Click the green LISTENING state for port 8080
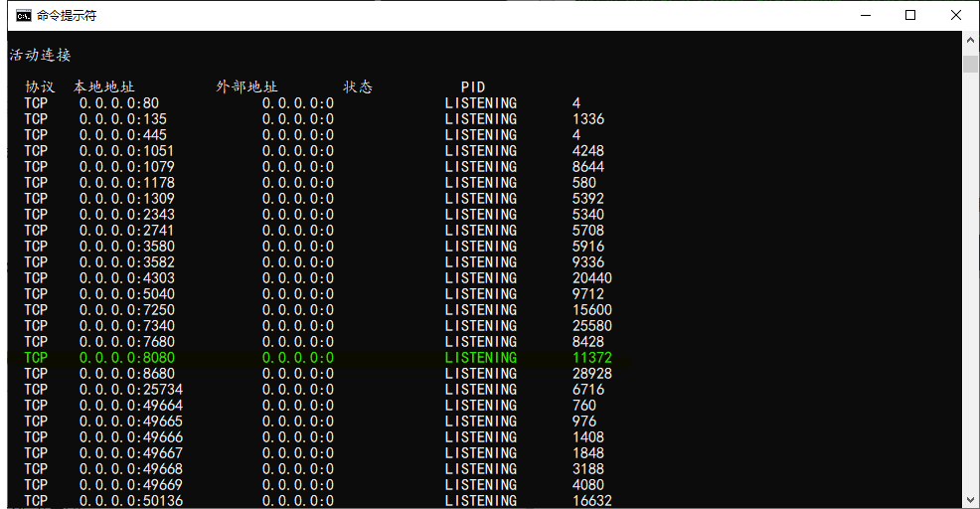This screenshot has width=980, height=509. 481,358
